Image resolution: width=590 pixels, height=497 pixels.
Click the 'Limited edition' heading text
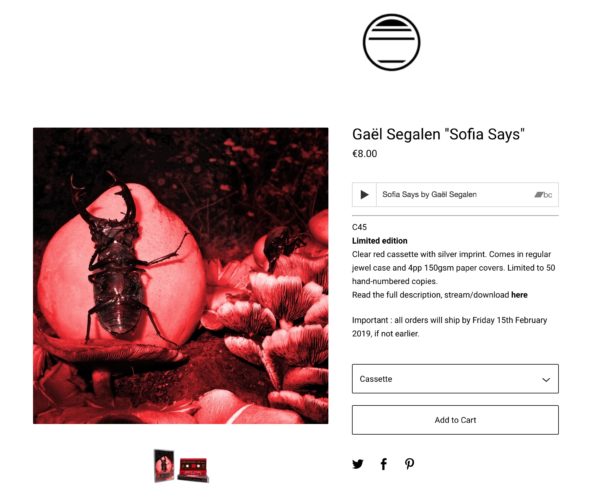(380, 241)
